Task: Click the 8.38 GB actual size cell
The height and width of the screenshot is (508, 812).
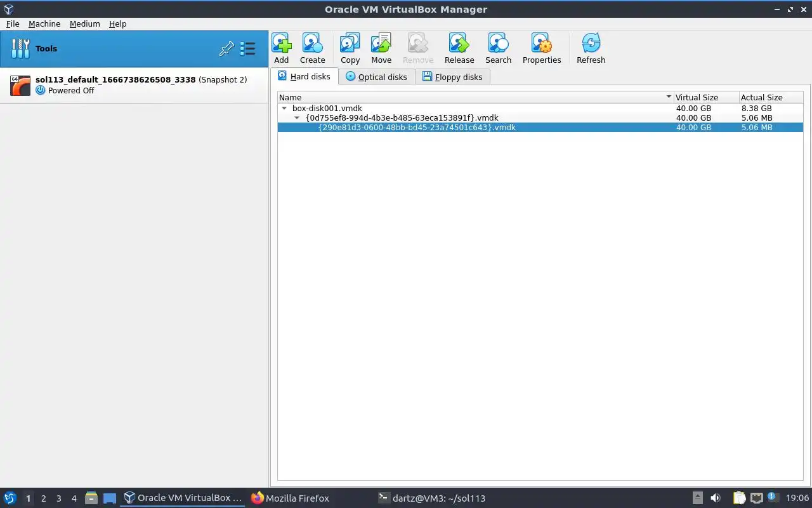Action: click(756, 108)
